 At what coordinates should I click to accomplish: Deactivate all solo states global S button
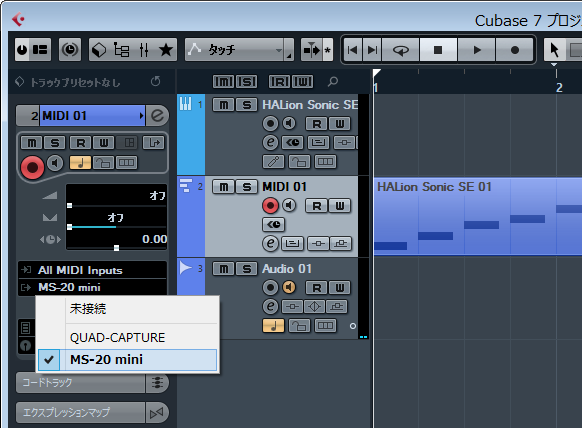point(246,81)
